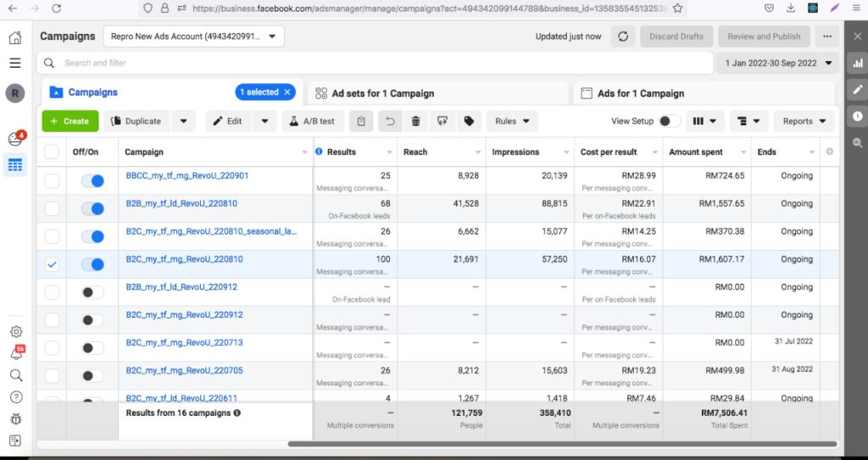Delete selected campaign with trash icon

point(415,121)
